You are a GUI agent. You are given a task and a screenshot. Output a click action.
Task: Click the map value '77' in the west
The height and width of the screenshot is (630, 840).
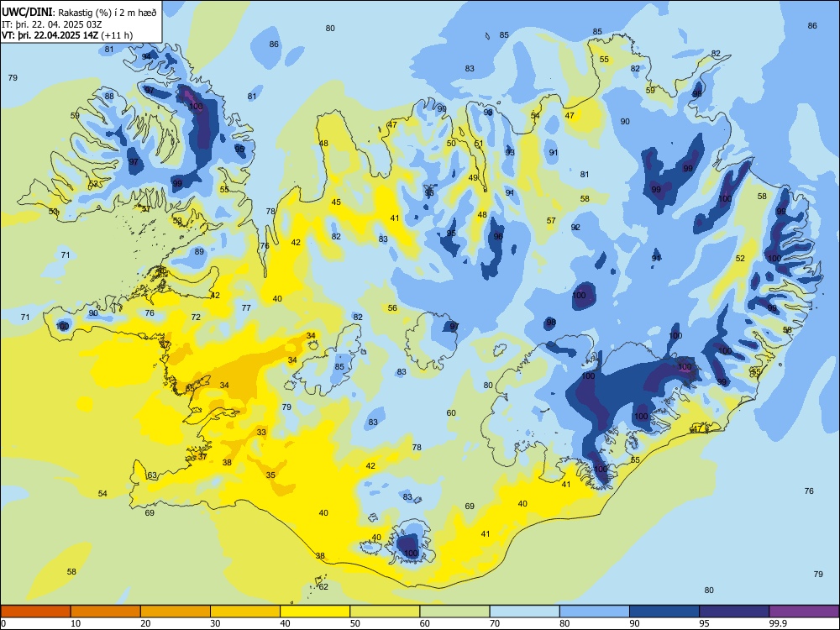click(246, 307)
